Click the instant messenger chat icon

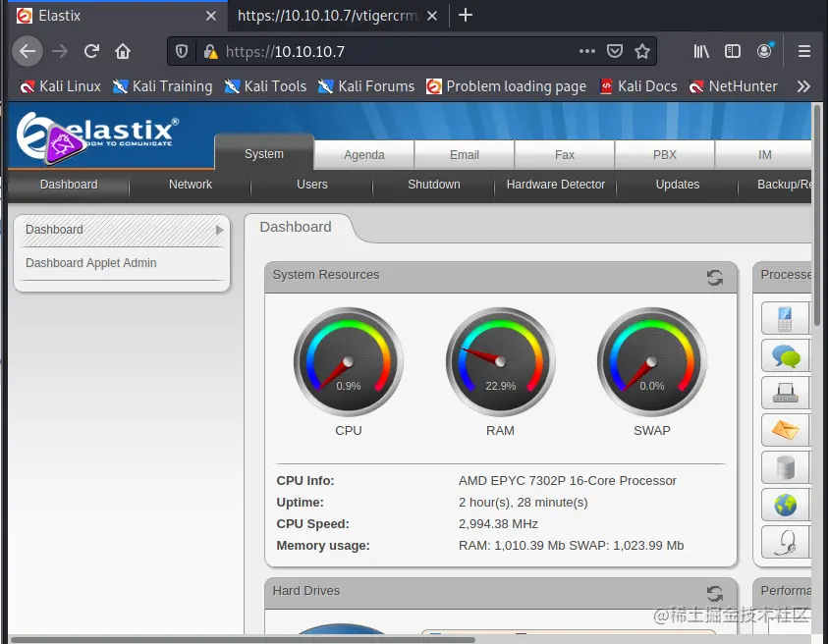click(x=785, y=355)
